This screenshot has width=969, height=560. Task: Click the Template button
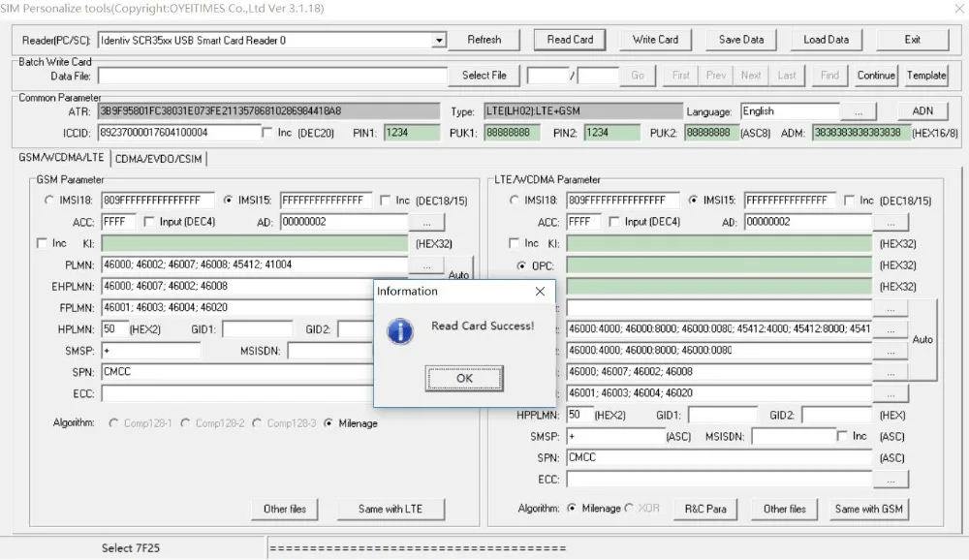click(926, 76)
